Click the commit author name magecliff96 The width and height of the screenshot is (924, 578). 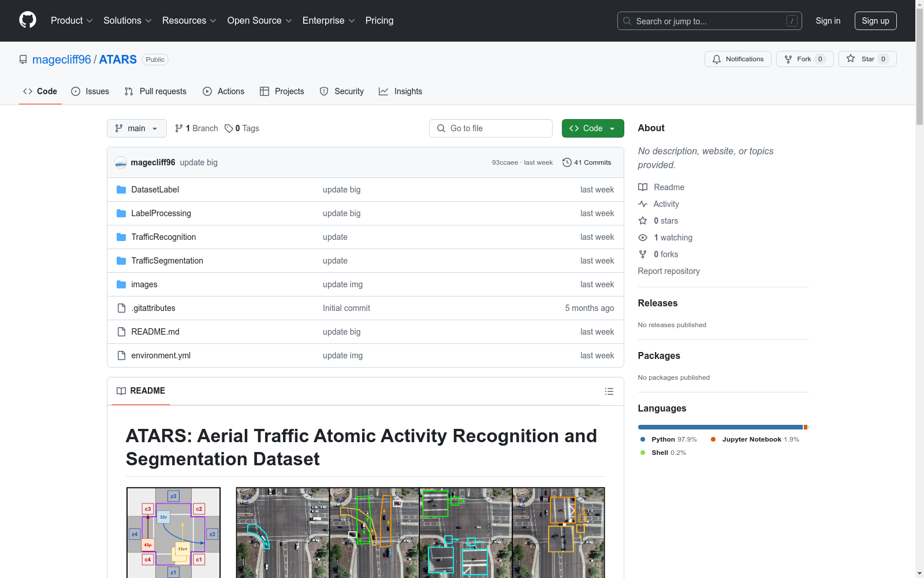pyautogui.click(x=153, y=162)
